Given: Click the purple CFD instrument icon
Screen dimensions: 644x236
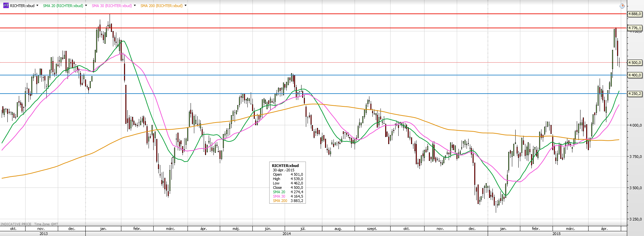Looking at the screenshot, I should (6, 6).
